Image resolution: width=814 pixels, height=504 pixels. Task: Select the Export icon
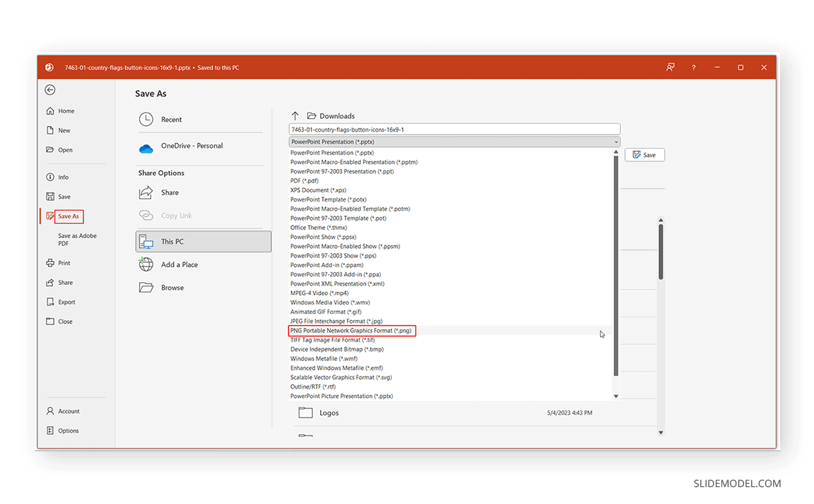52,302
